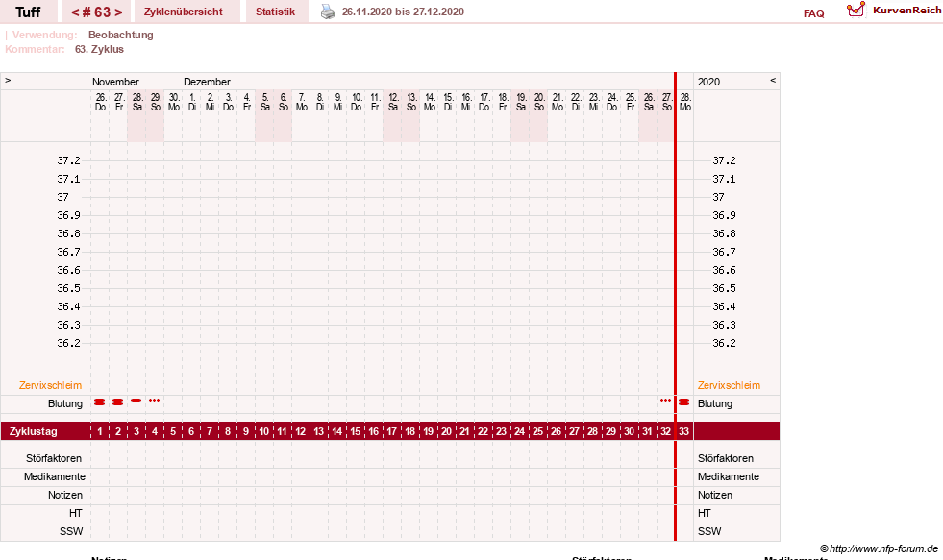
Task: Click the right Störfaktoren row label
Action: tap(726, 458)
